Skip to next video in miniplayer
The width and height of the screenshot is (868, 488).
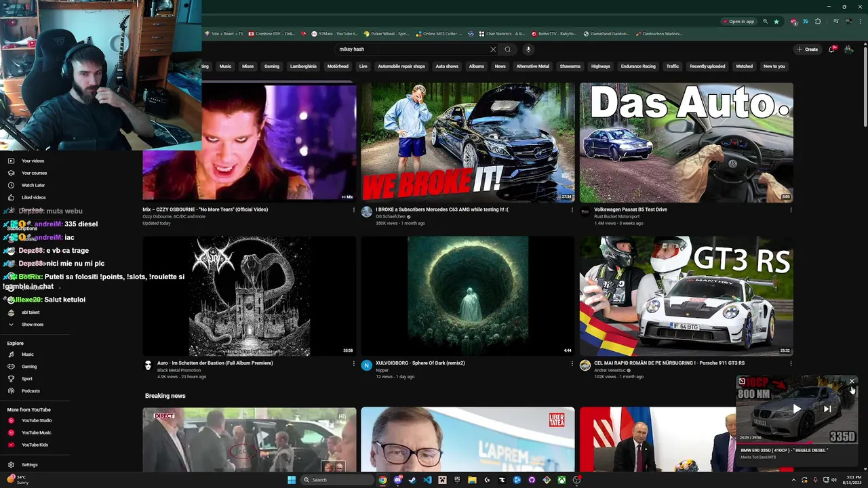pos(827,409)
